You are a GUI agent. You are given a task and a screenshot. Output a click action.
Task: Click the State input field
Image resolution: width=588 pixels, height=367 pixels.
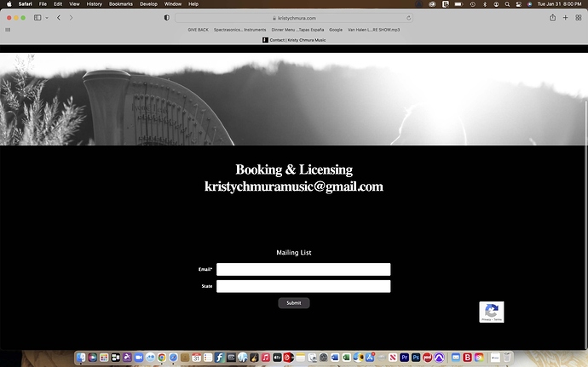pos(303,286)
